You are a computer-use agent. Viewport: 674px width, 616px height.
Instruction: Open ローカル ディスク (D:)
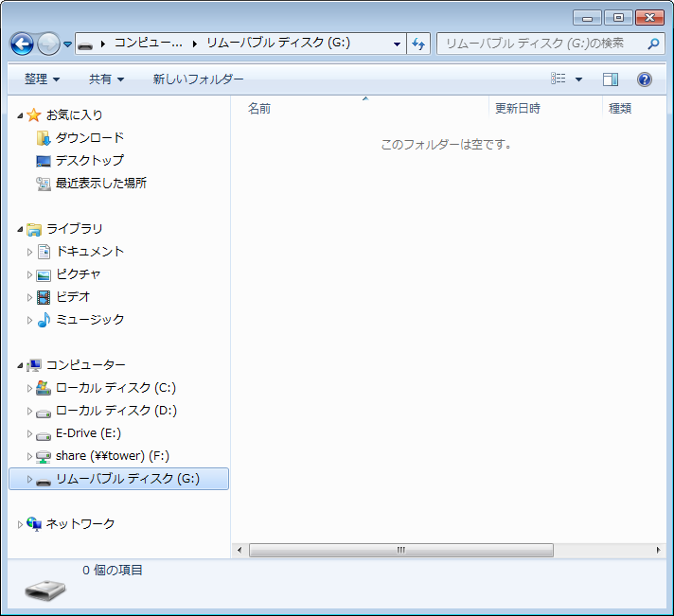pyautogui.click(x=116, y=411)
